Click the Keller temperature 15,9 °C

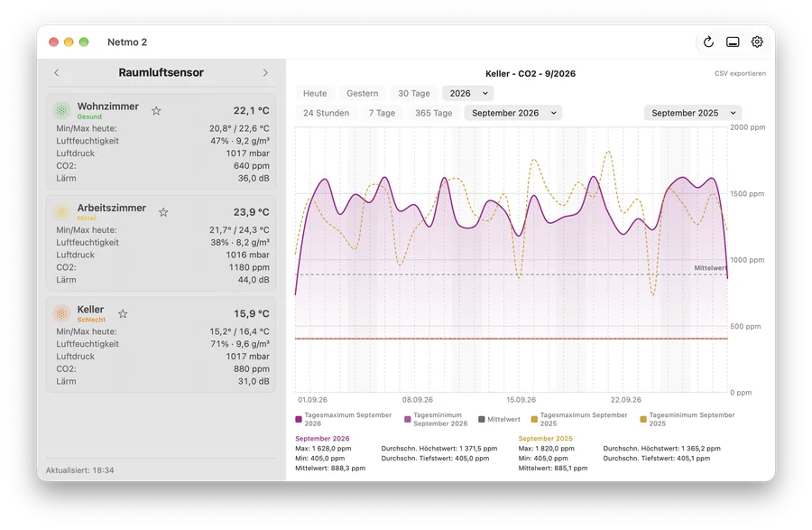(251, 313)
